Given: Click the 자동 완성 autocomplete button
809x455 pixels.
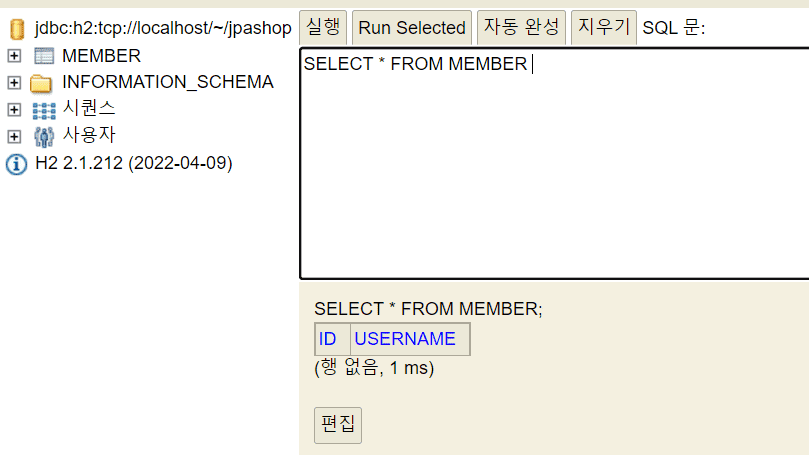Looking at the screenshot, I should 521,27.
